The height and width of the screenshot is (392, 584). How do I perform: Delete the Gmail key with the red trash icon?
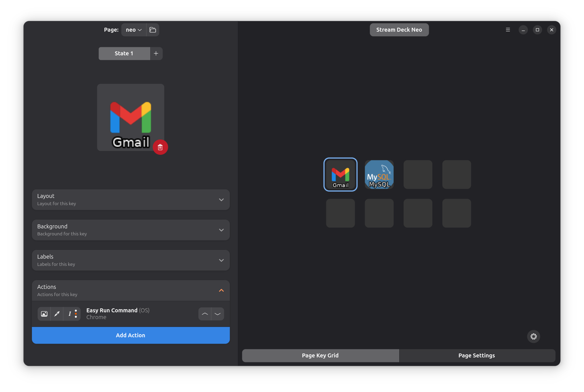pyautogui.click(x=160, y=147)
